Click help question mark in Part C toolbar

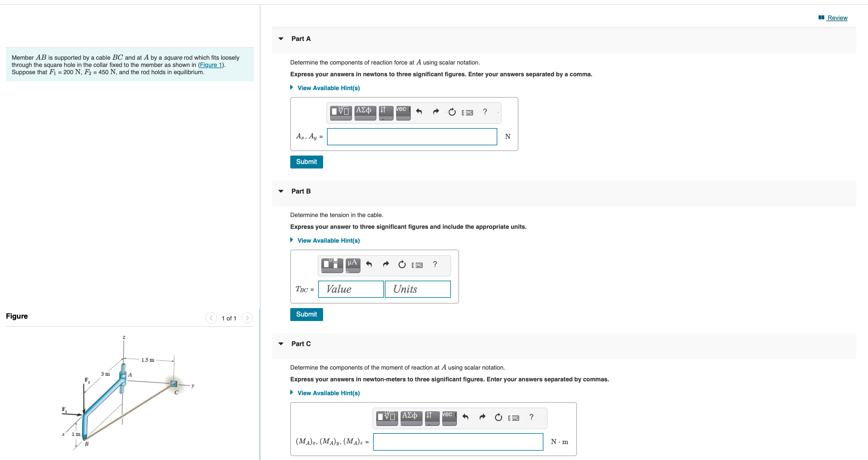(531, 417)
